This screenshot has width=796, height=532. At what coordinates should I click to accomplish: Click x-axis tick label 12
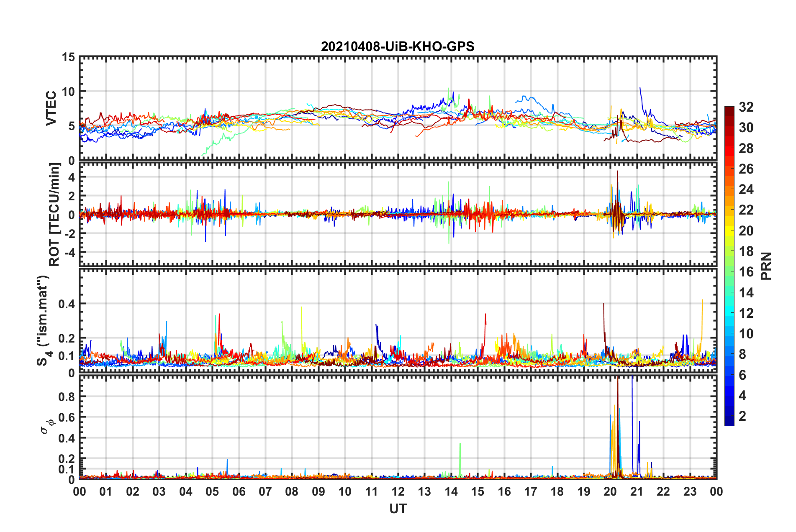[398, 491]
